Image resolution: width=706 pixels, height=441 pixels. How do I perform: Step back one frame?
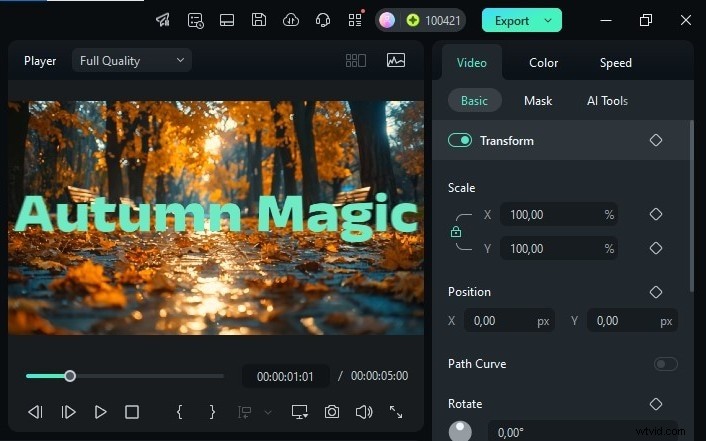click(35, 412)
